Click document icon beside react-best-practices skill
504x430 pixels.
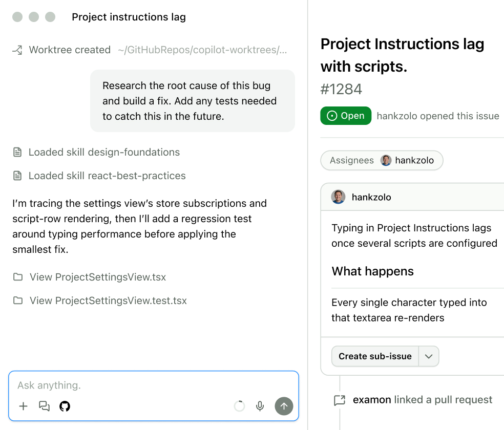(x=17, y=176)
